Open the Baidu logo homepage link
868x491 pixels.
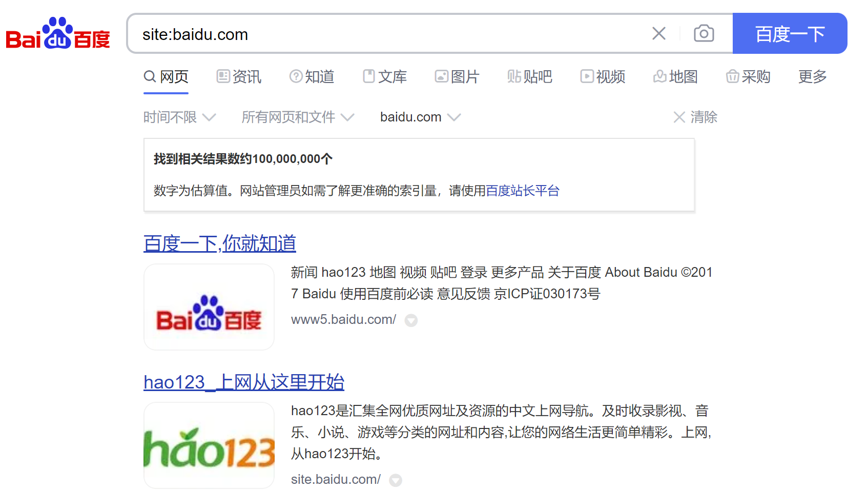tap(58, 34)
